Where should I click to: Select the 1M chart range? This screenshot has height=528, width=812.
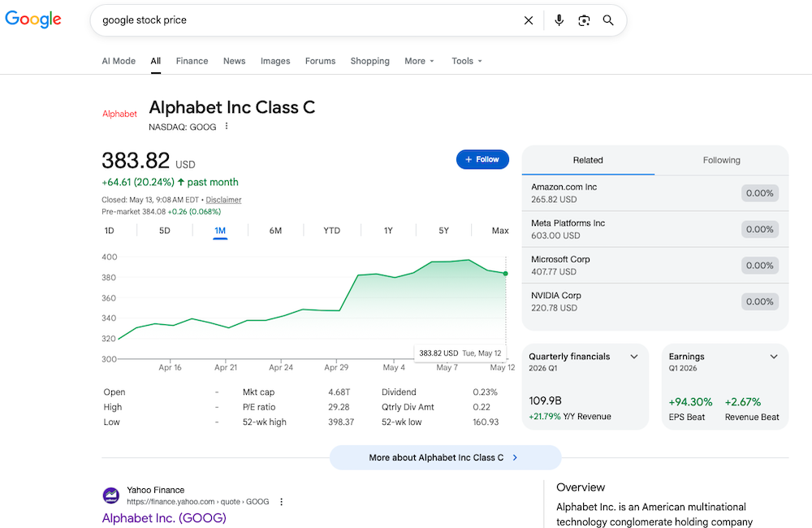point(220,231)
